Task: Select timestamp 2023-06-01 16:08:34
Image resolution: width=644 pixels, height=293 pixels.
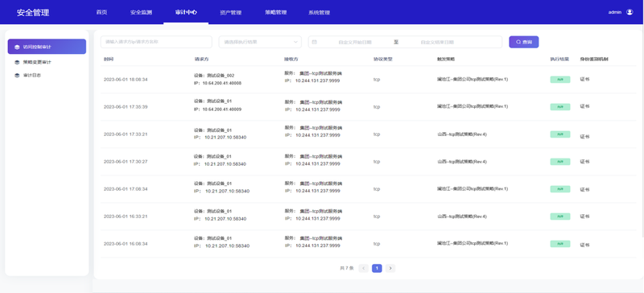Action: click(126, 244)
